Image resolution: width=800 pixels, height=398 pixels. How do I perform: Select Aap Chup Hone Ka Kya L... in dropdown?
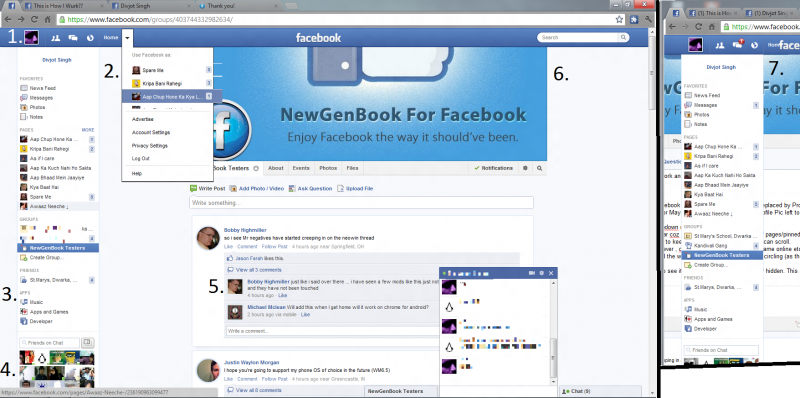pos(171,96)
